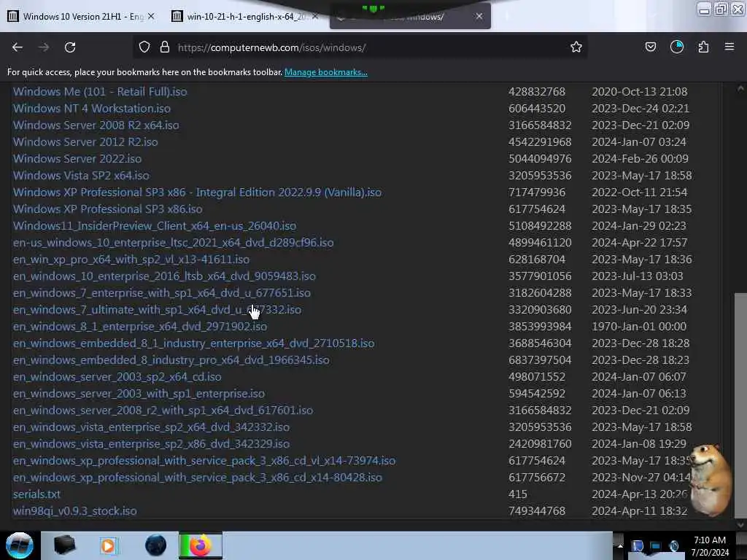
Task: Download Windows Server 2022.iso
Action: click(77, 158)
